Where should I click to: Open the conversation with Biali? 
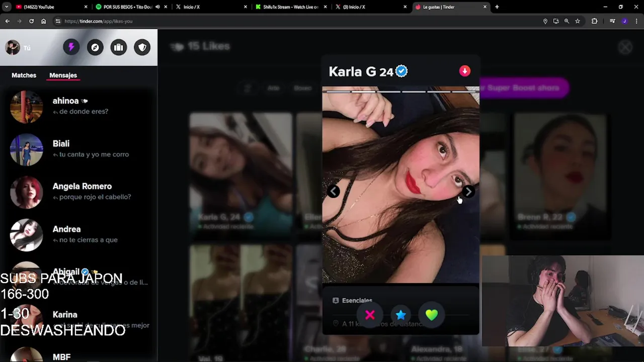click(78, 149)
